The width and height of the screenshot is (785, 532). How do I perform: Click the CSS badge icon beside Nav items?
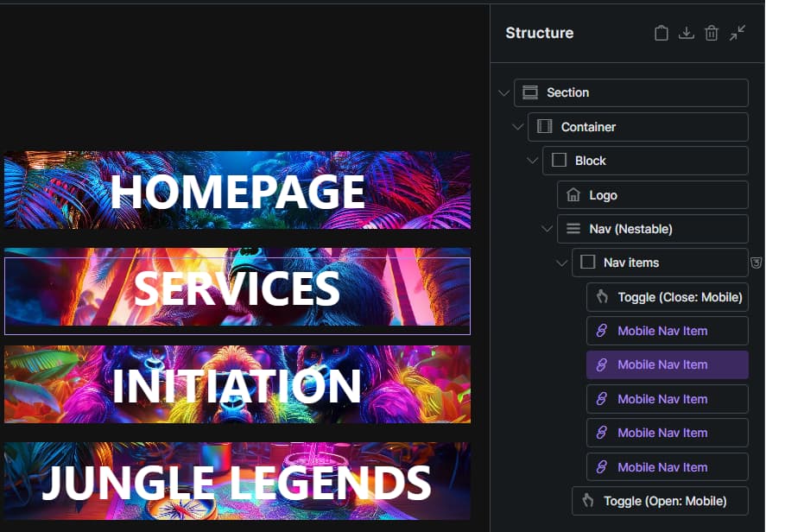[756, 263]
